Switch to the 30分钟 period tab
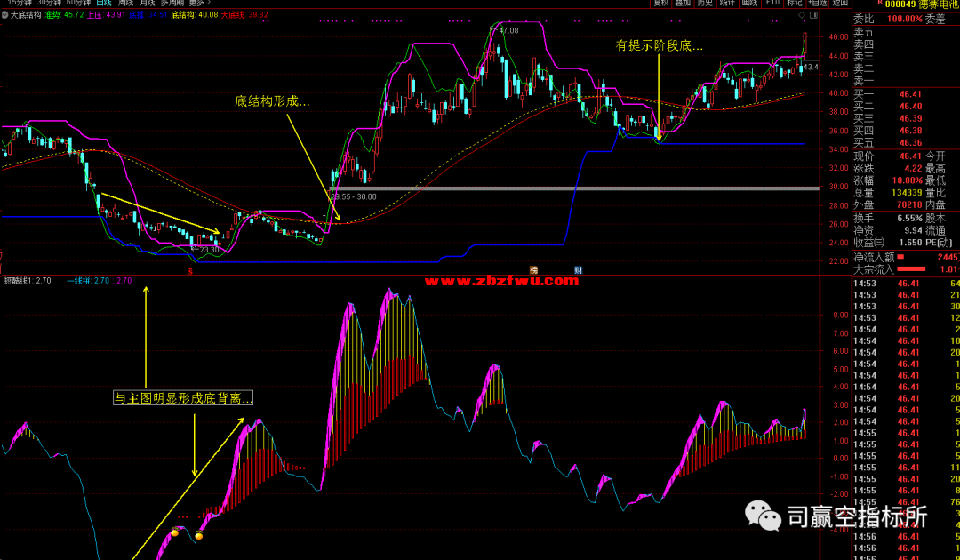 pos(50,3)
